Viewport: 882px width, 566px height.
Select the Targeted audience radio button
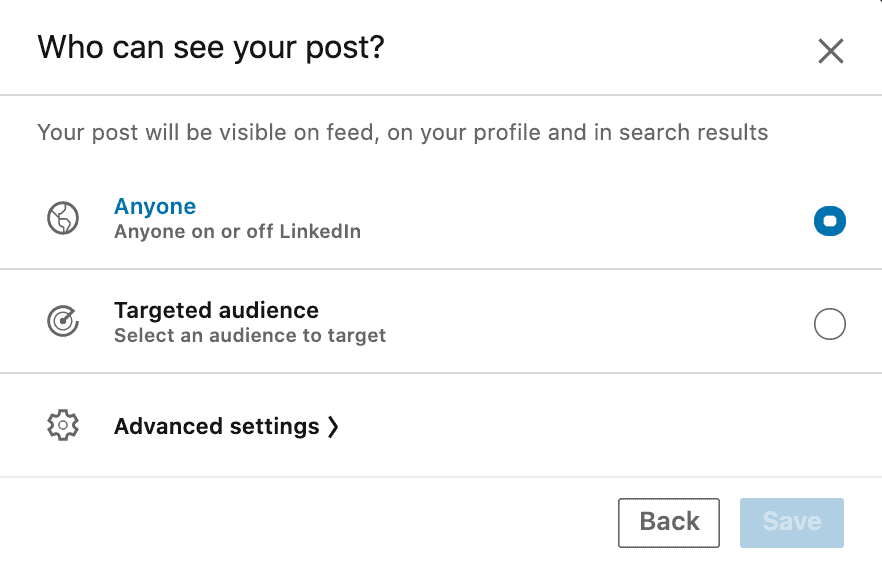coord(830,324)
